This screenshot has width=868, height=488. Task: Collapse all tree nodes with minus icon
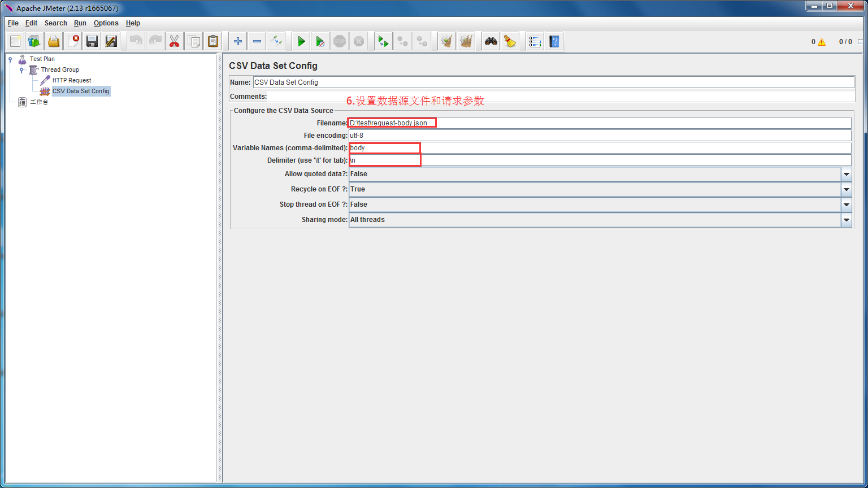(x=257, y=41)
